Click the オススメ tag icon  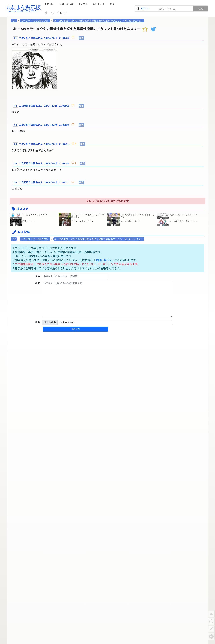tap(13, 209)
